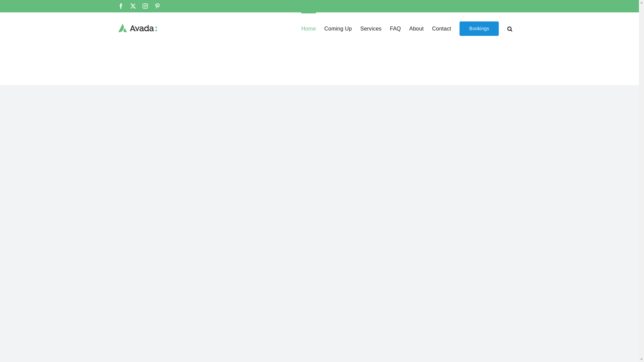
Task: Open the X (Twitter) social link
Action: point(133,6)
